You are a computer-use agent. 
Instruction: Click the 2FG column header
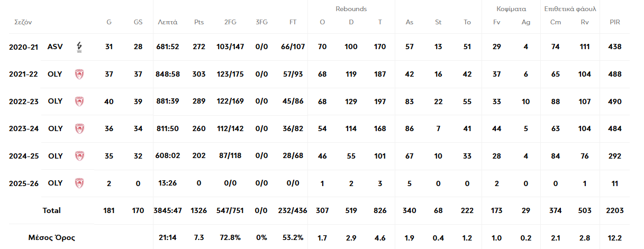pyautogui.click(x=230, y=22)
